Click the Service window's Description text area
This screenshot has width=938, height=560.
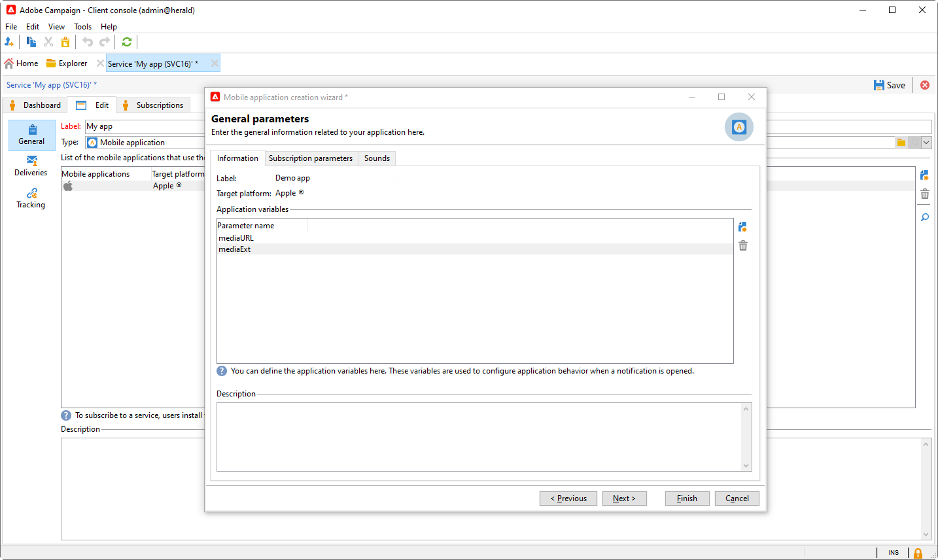coord(133,489)
